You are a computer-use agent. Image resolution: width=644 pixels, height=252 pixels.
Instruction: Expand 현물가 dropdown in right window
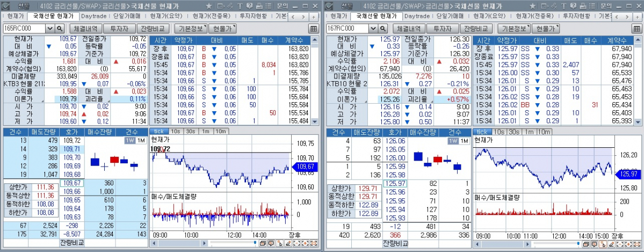(545, 28)
